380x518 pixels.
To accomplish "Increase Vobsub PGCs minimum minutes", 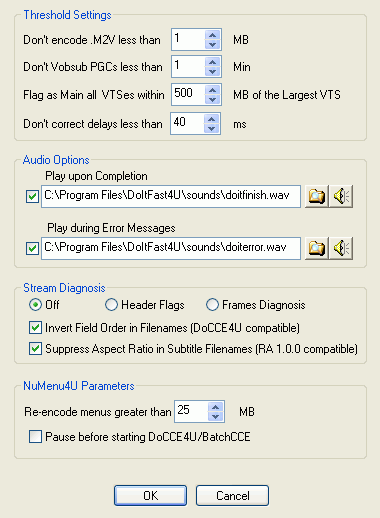I will [x=212, y=62].
